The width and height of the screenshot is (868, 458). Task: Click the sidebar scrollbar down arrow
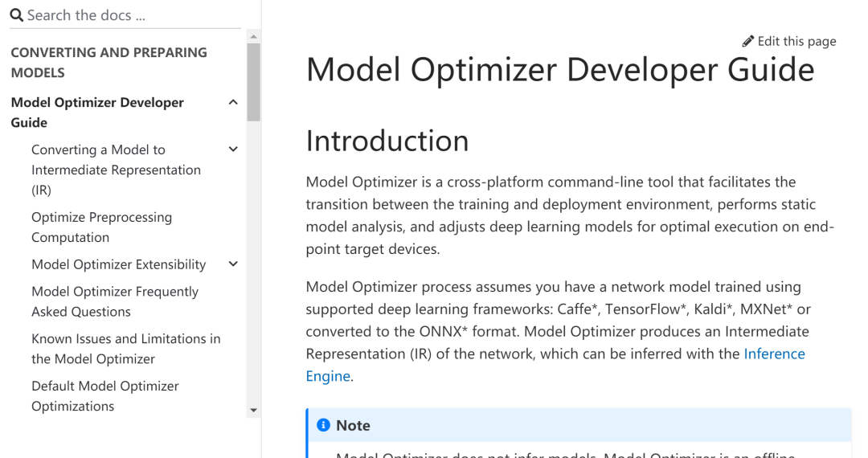pos(253,410)
